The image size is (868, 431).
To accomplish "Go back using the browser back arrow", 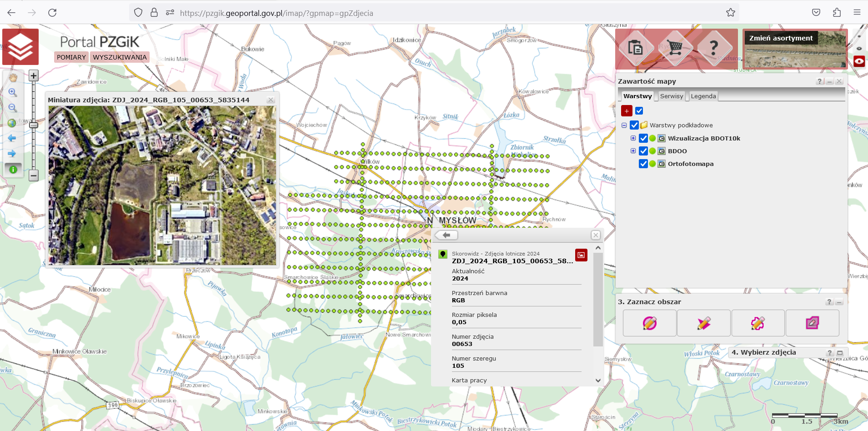I will (11, 13).
